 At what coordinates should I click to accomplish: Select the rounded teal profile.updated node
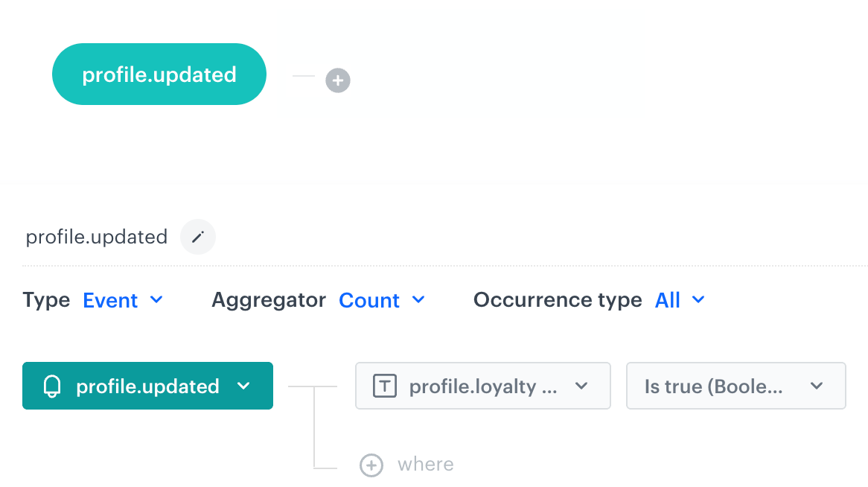point(159,74)
